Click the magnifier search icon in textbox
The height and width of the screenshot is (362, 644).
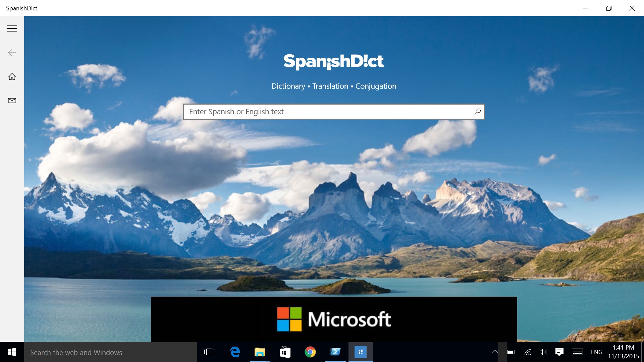(x=477, y=112)
